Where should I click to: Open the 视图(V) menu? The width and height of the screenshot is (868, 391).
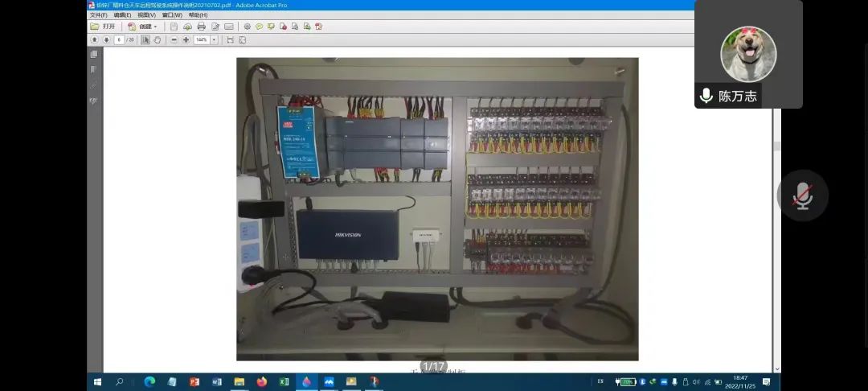tap(146, 14)
